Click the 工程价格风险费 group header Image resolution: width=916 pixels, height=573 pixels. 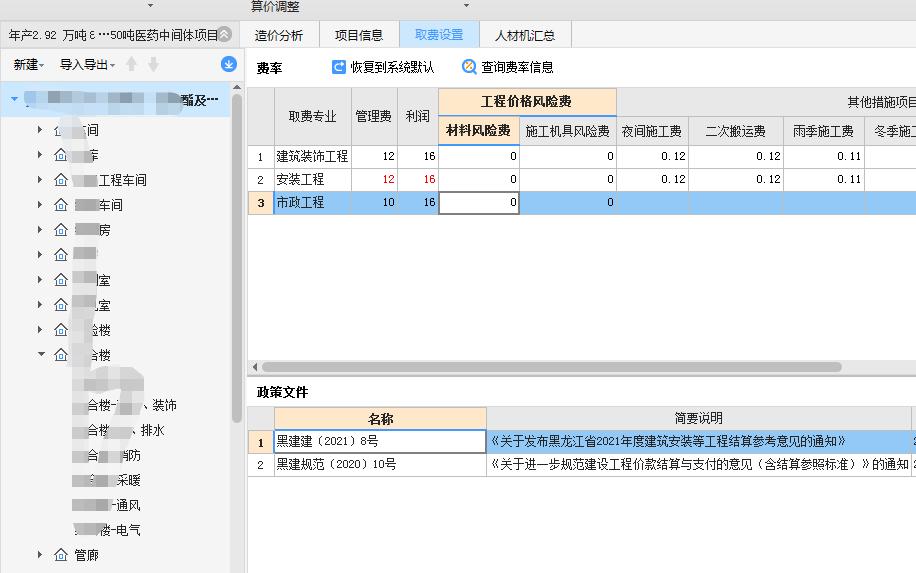coord(527,102)
